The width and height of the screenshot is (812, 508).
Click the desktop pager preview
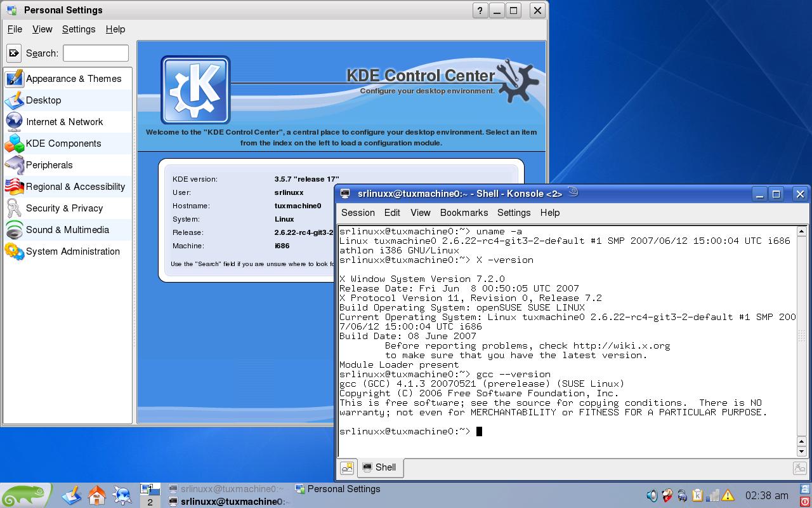[x=150, y=490]
